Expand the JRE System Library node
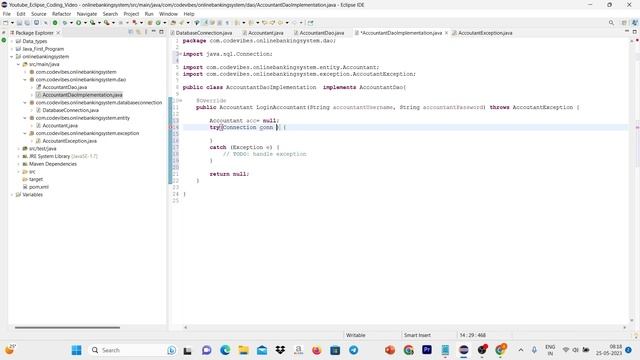This screenshot has width=640, height=360. coord(18,156)
